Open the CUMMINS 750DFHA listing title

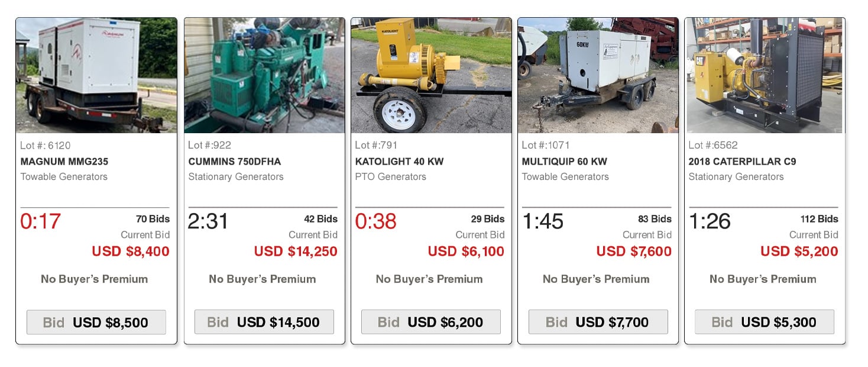tap(234, 161)
